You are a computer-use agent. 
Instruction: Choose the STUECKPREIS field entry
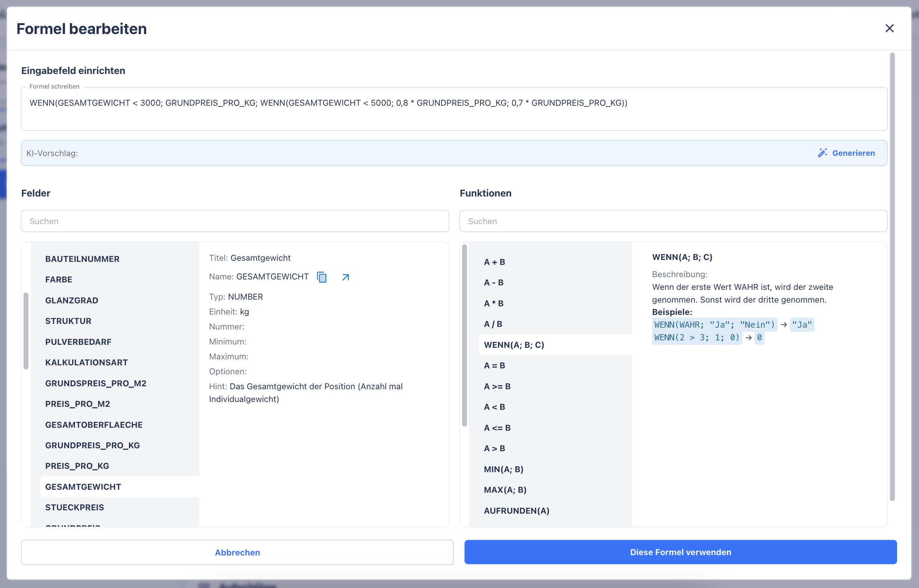pos(74,507)
